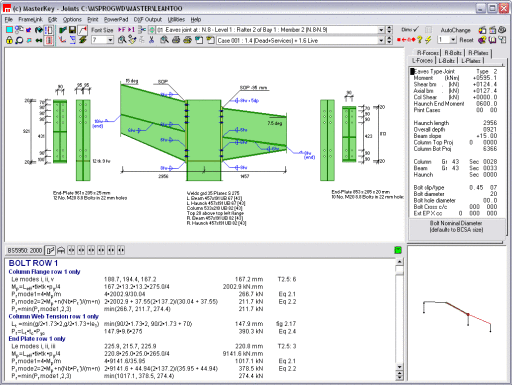The width and height of the screenshot is (512, 385).
Task: Click the calculation panel scroll-down arrow
Action: [x=399, y=367]
